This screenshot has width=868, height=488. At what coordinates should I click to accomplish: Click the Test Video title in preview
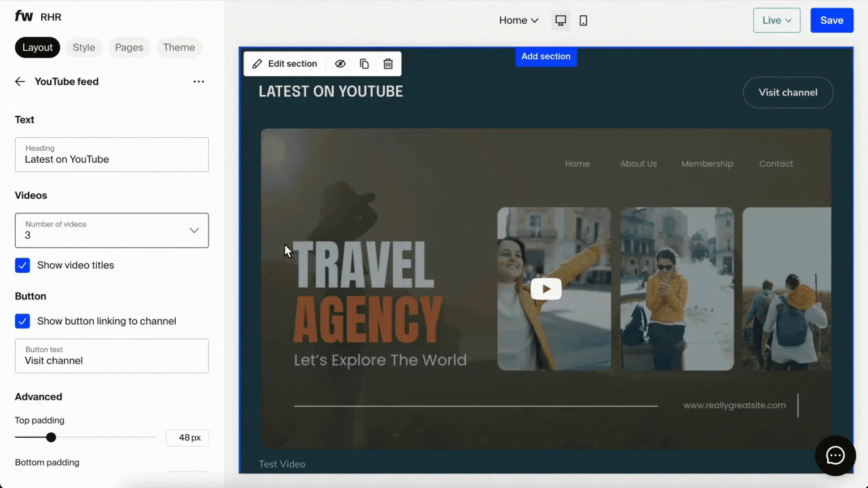coord(282,464)
